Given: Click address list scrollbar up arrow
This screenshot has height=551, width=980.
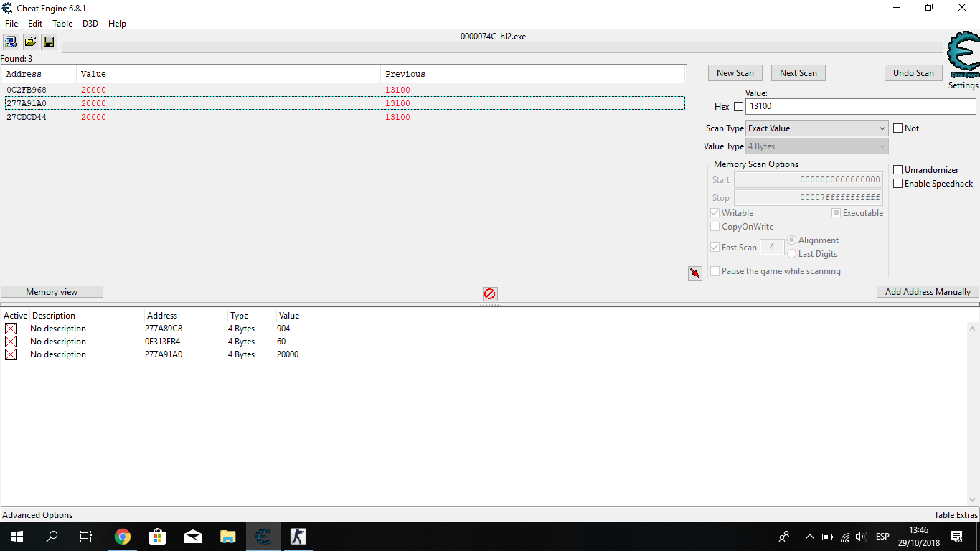Looking at the screenshot, I should (974, 327).
